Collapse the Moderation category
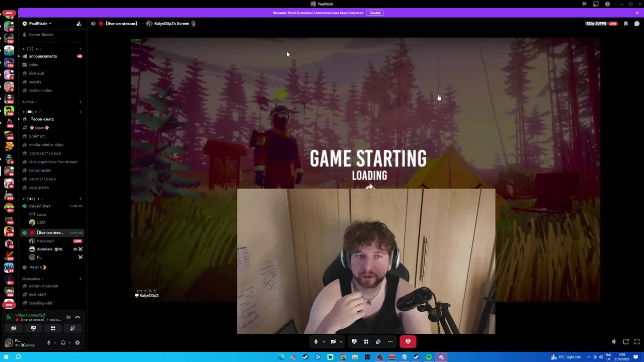The image size is (644, 362). click(32, 279)
